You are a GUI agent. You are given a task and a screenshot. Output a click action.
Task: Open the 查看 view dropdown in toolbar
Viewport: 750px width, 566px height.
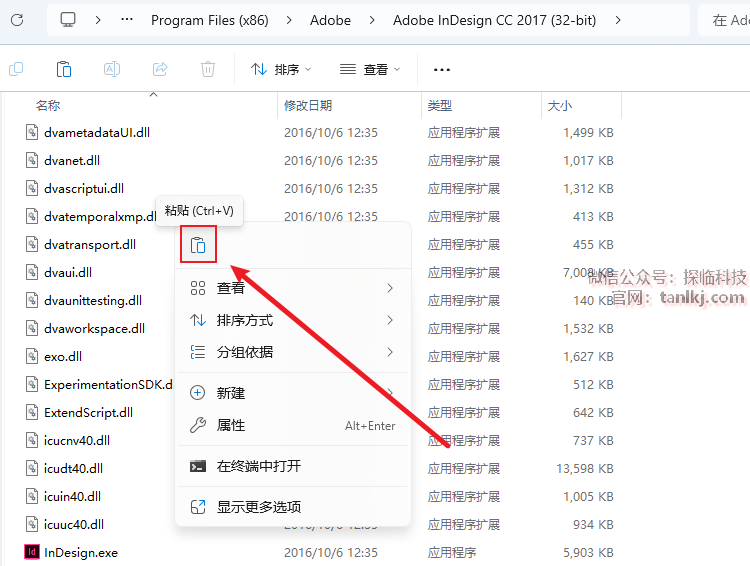pyautogui.click(x=370, y=69)
